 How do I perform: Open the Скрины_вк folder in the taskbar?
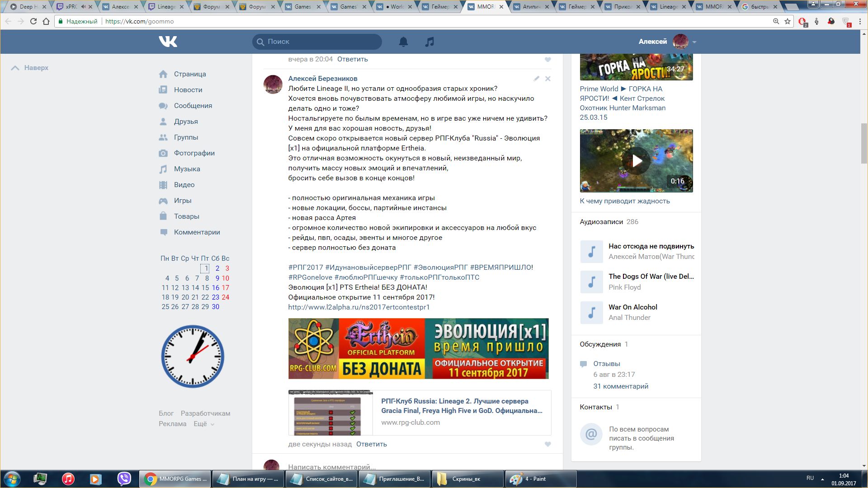click(468, 479)
